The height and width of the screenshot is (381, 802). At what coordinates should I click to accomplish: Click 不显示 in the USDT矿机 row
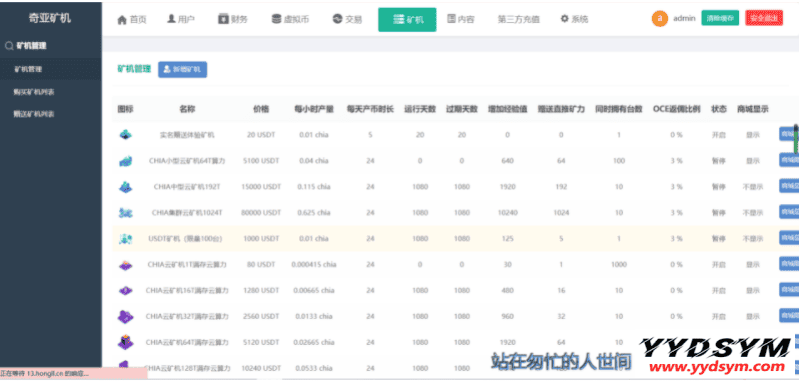(x=752, y=238)
